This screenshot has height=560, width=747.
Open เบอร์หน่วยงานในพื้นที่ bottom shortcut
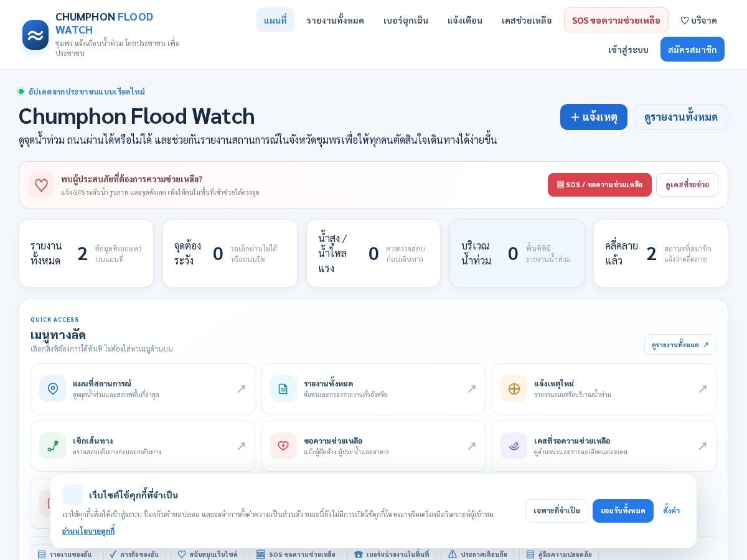click(392, 554)
